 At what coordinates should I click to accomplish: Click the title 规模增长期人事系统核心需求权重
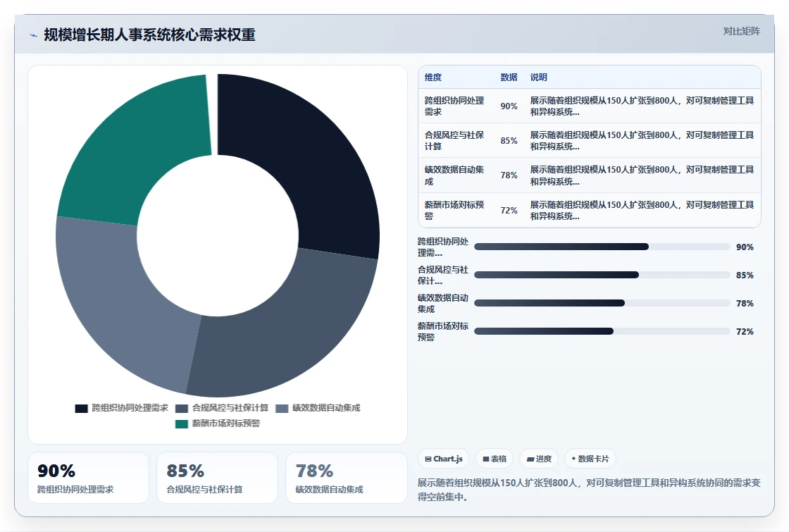(149, 35)
